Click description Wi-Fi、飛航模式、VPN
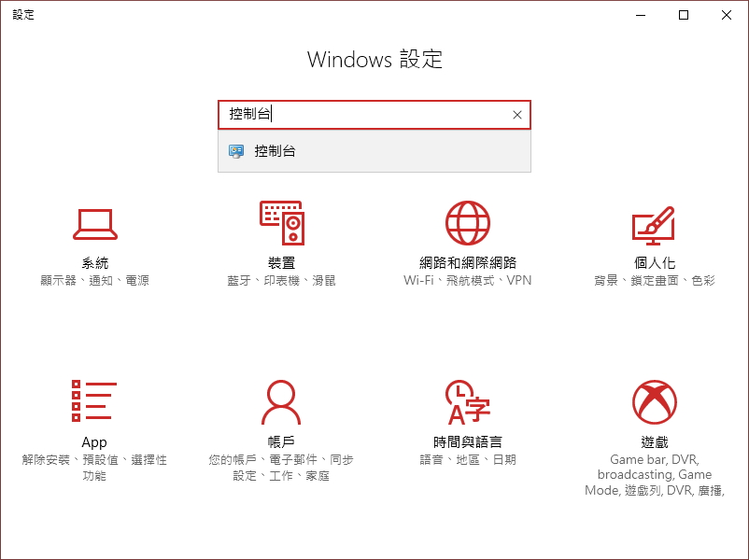Viewport: 749px width, 560px height. pos(468,280)
